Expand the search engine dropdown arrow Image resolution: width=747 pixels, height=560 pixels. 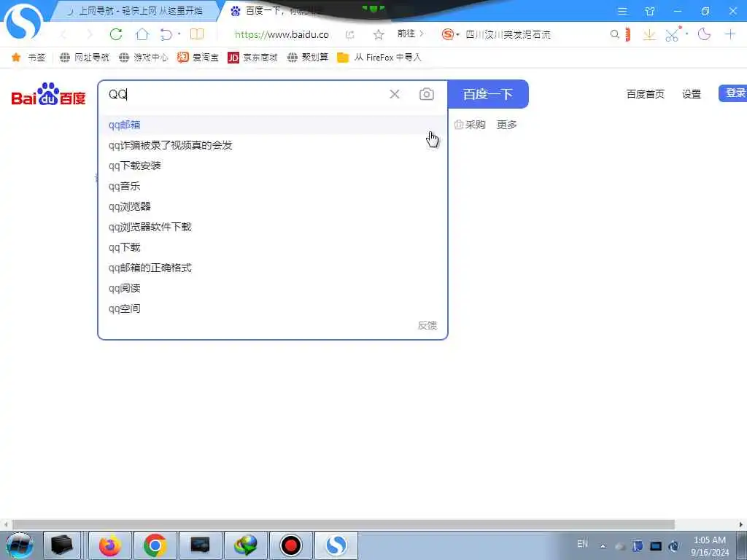pos(458,35)
